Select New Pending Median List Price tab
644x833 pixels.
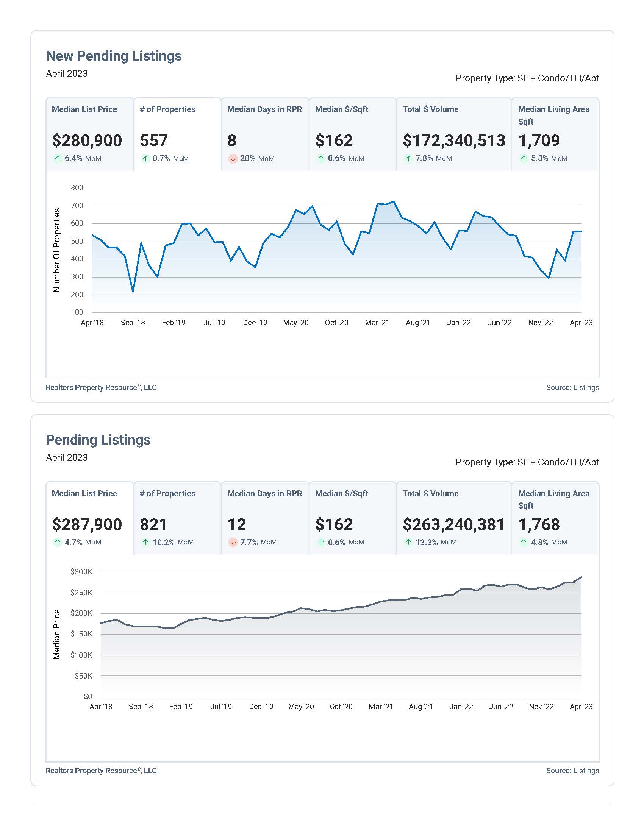click(90, 134)
